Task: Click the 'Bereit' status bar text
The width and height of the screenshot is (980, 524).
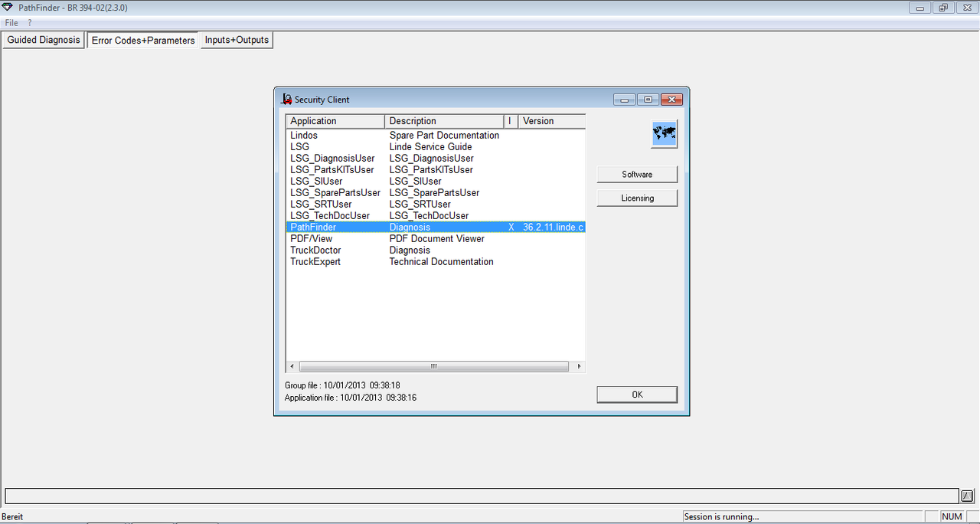Action: (13, 516)
